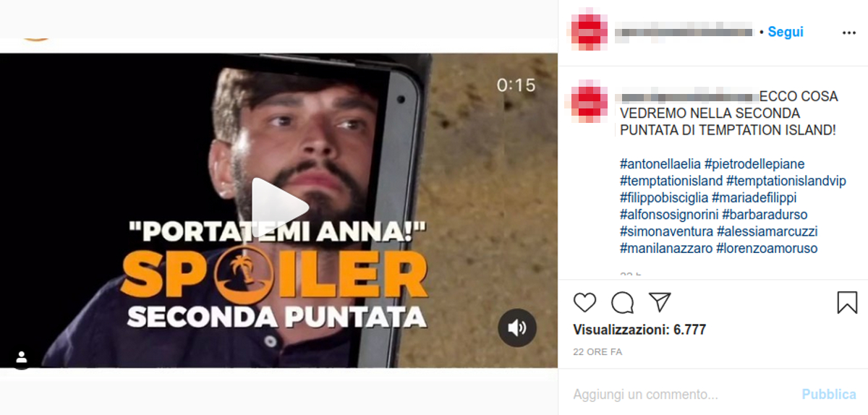Open the #temptationislandvip hashtag
Screen dimensions: 868x415
786,181
